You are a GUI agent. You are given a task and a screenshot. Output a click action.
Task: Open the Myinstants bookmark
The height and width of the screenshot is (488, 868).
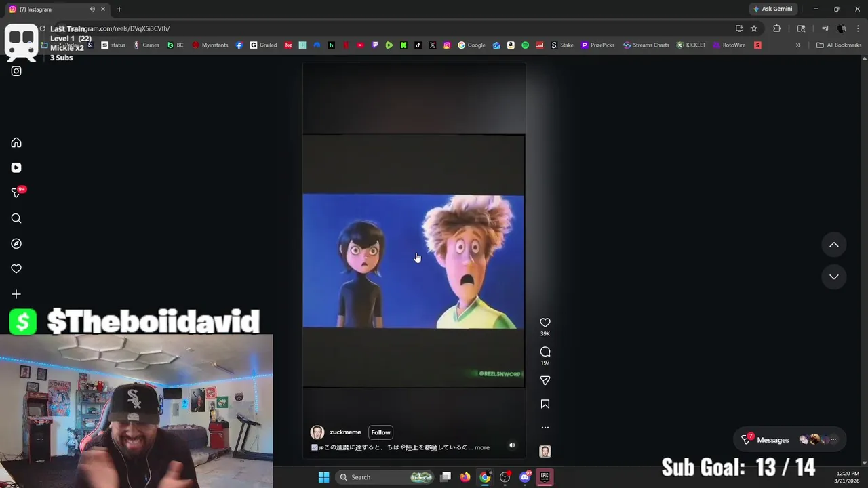[x=210, y=45]
